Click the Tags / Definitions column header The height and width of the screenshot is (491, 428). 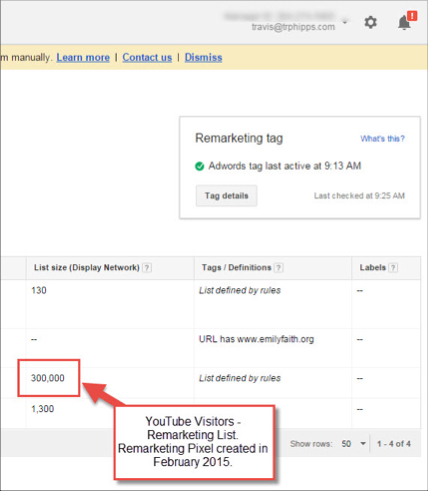[x=236, y=267]
